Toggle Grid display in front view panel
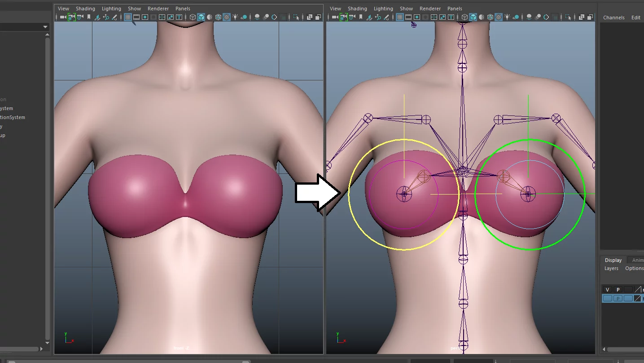 click(128, 17)
